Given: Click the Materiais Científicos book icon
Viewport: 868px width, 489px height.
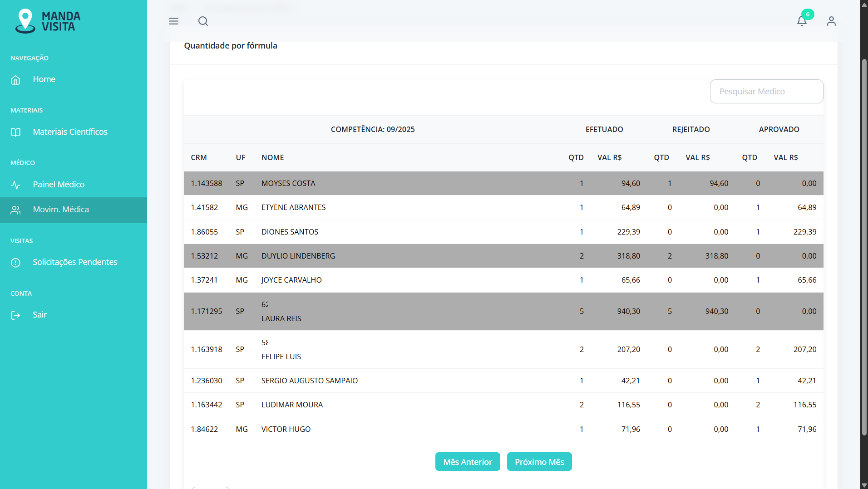Looking at the screenshot, I should [16, 132].
